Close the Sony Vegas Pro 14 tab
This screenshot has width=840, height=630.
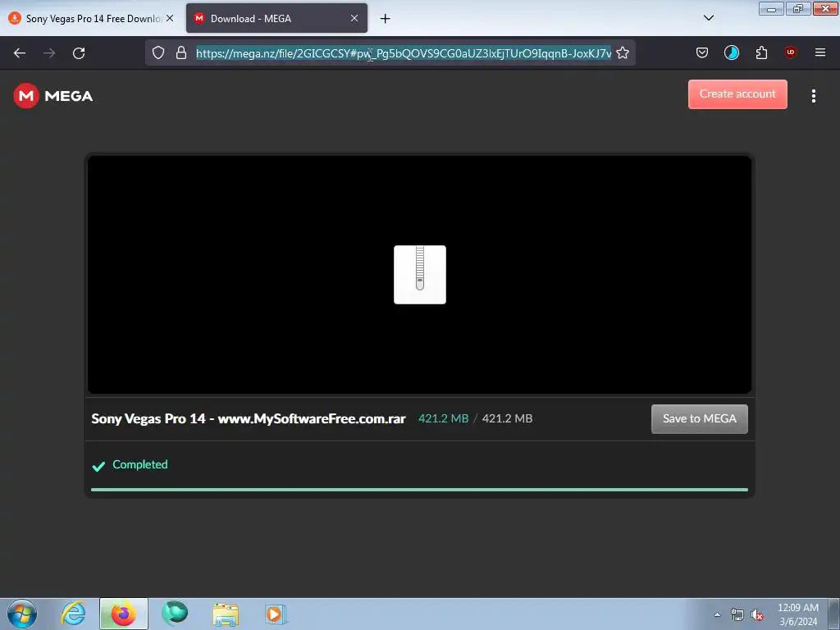pyautogui.click(x=169, y=18)
